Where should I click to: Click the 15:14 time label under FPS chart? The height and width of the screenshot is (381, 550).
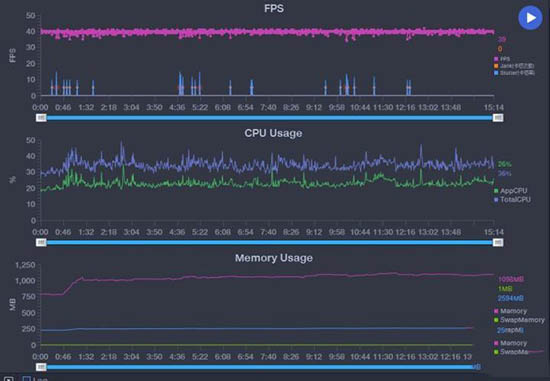(494, 107)
